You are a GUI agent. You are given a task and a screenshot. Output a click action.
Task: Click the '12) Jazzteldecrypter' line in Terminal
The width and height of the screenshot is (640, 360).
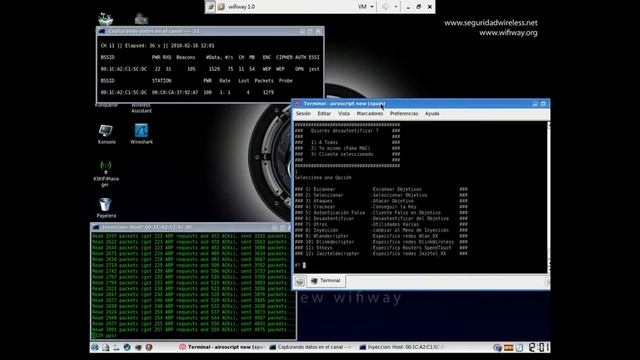pos(381,253)
